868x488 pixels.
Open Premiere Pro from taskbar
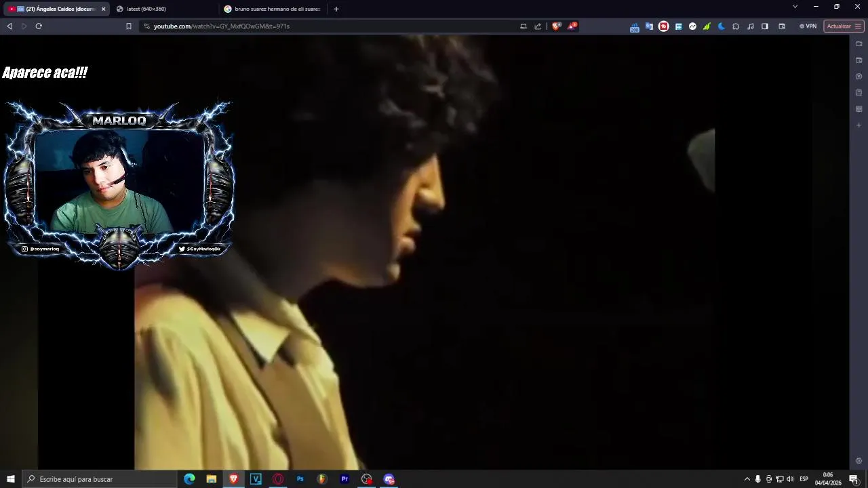pyautogui.click(x=344, y=479)
